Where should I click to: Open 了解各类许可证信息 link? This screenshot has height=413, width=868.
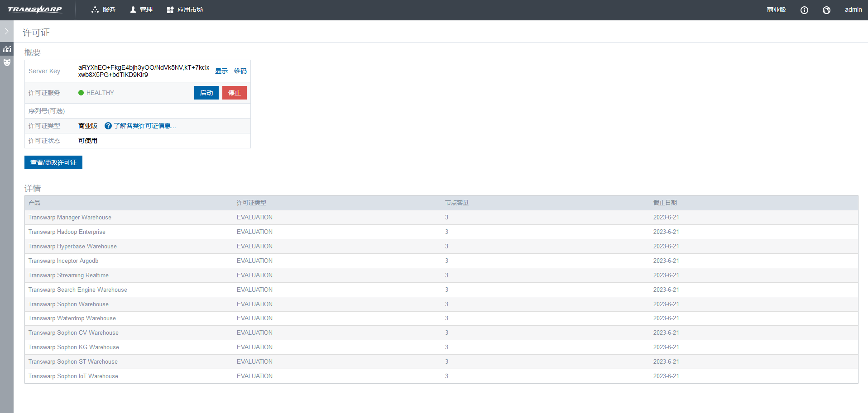(144, 126)
